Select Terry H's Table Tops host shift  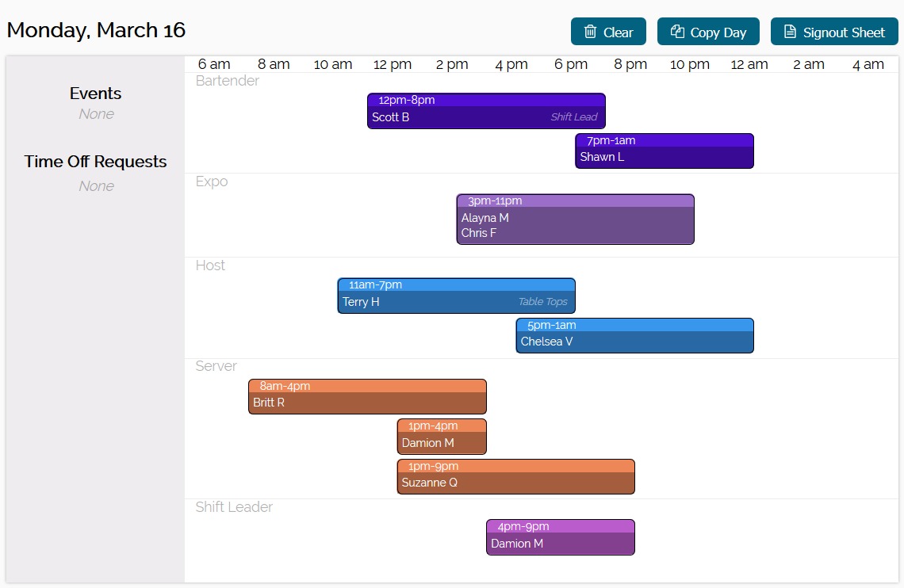pyautogui.click(x=456, y=294)
